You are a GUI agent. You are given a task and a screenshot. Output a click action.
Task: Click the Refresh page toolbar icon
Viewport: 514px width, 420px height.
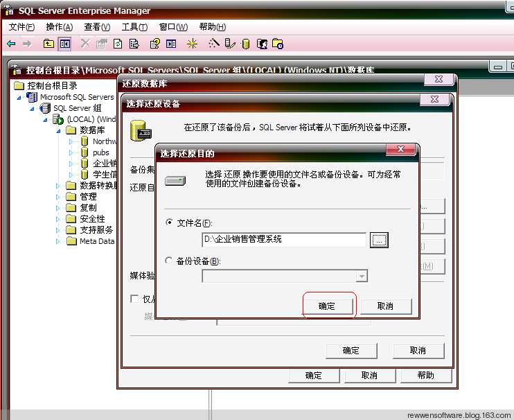118,44
